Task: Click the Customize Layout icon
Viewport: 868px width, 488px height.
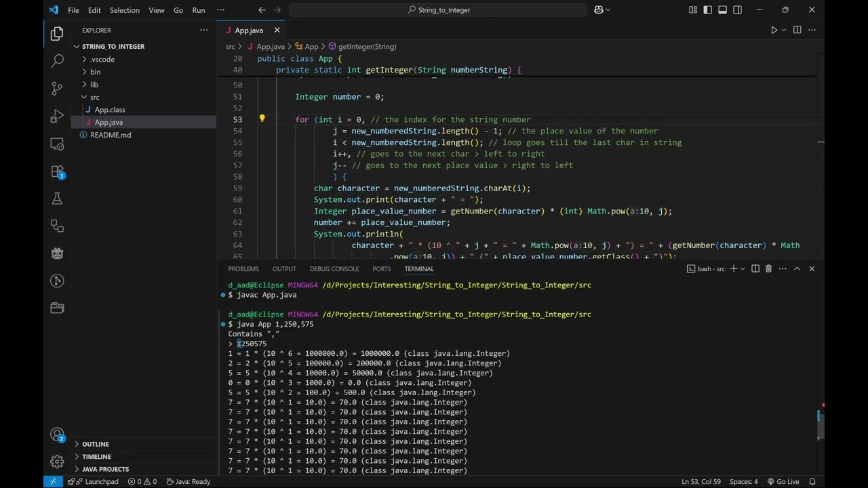Action: click(x=693, y=10)
